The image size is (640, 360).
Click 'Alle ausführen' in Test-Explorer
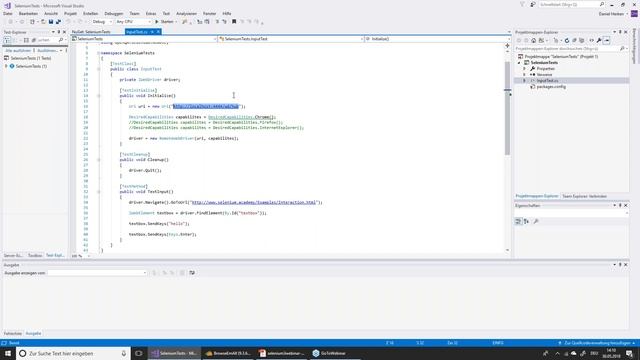pos(18,51)
